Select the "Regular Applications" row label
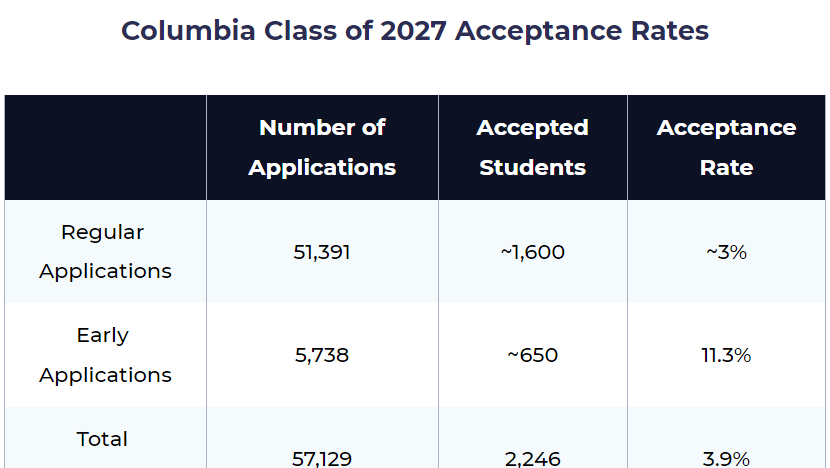This screenshot has height=468, width=830. point(105,252)
